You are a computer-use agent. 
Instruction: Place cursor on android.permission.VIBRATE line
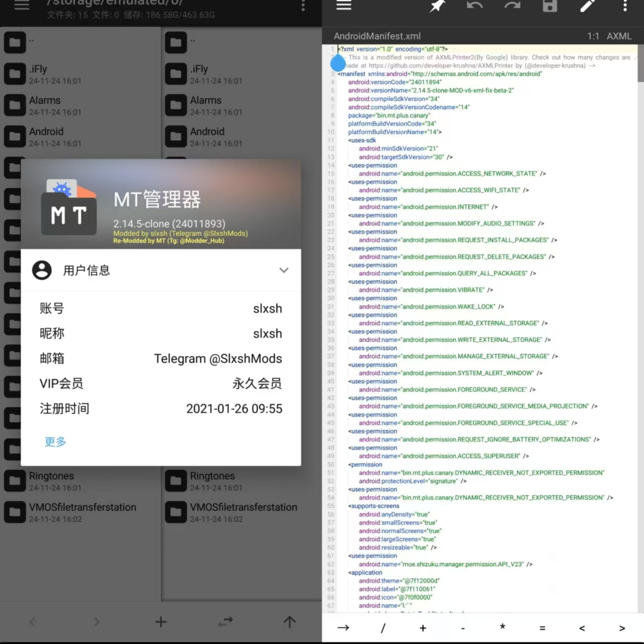pos(426,290)
